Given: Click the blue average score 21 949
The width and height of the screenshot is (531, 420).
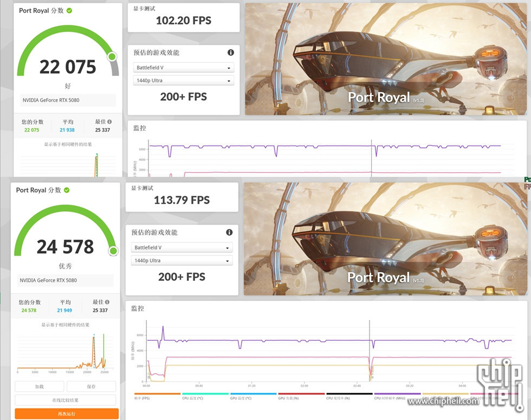Looking at the screenshot, I should (64, 310).
